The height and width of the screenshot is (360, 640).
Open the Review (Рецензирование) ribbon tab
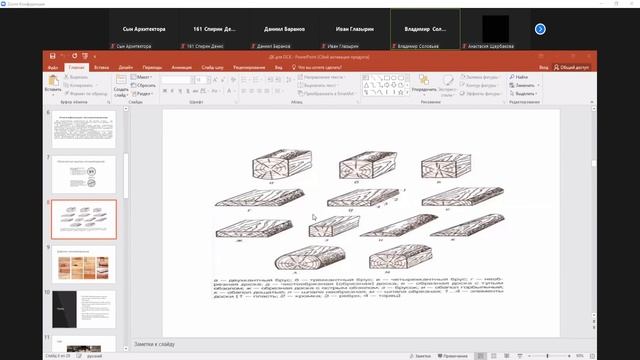coord(249,67)
